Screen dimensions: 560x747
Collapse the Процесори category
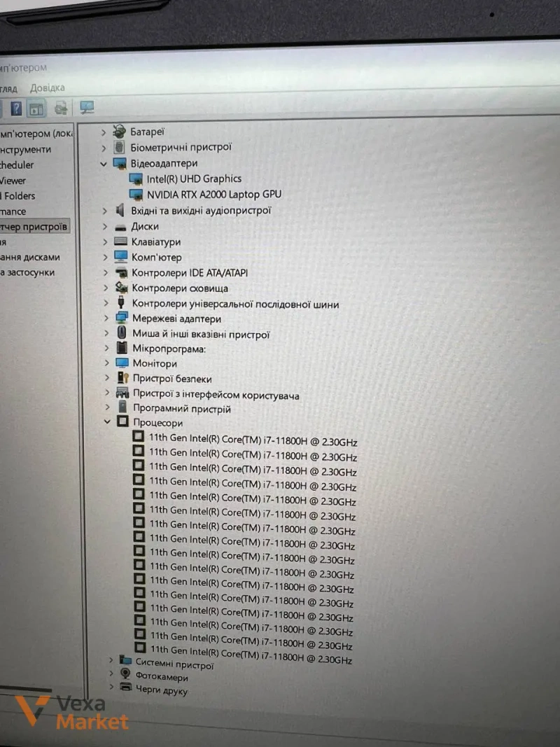(107, 421)
